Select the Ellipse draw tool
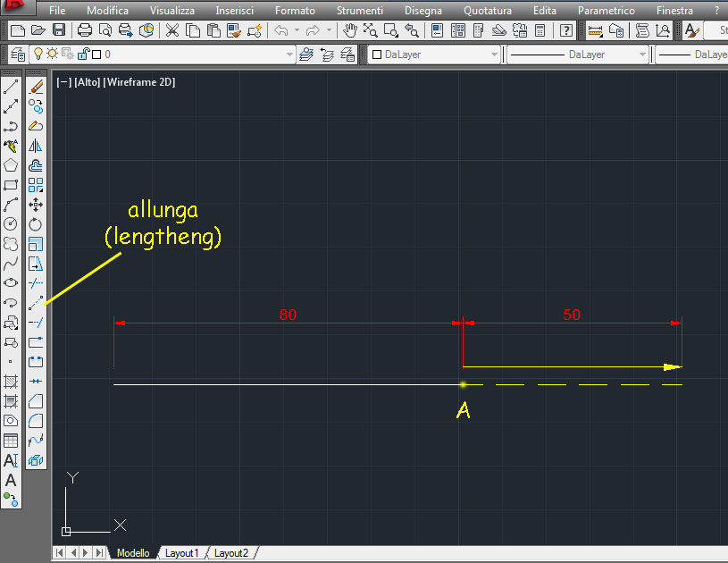Image resolution: width=728 pixels, height=563 pixels. click(x=11, y=283)
